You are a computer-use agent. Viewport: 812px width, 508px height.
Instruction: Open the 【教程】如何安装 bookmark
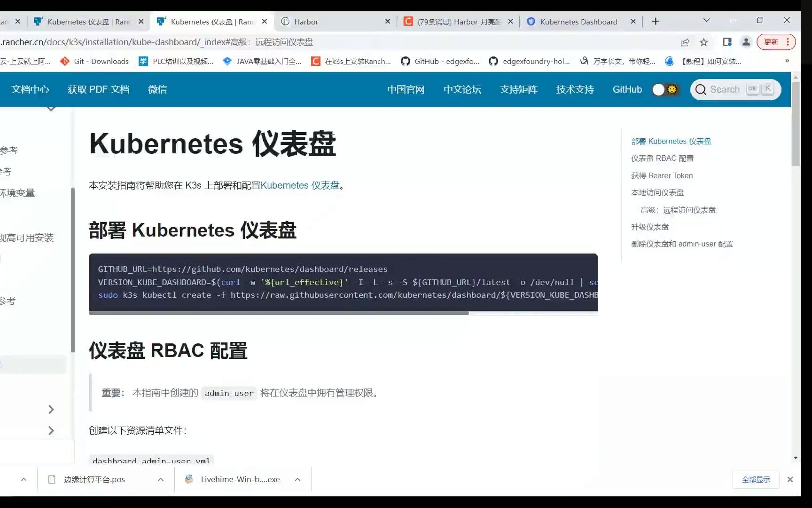tap(703, 61)
